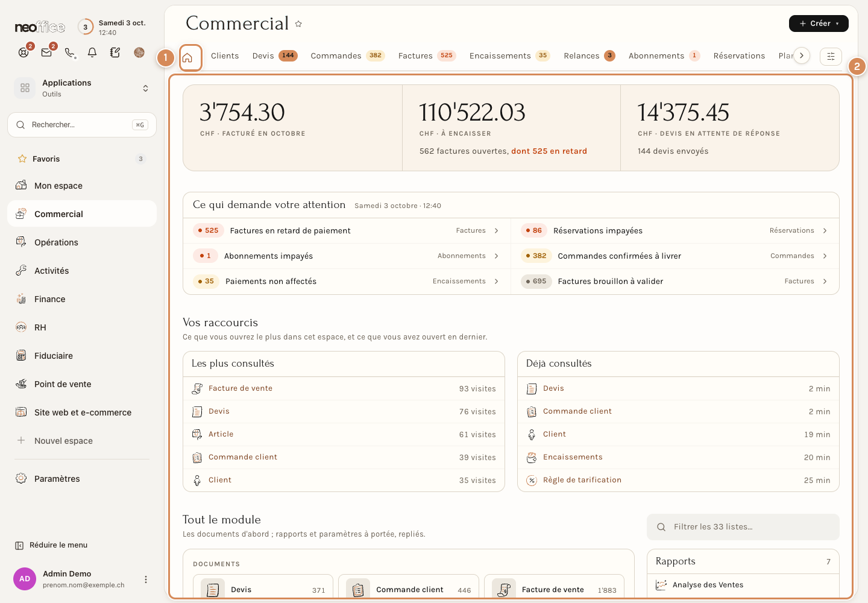Image resolution: width=868 pixels, height=603 pixels.
Task: Switch to the Abonnements tab
Action: tap(664, 55)
